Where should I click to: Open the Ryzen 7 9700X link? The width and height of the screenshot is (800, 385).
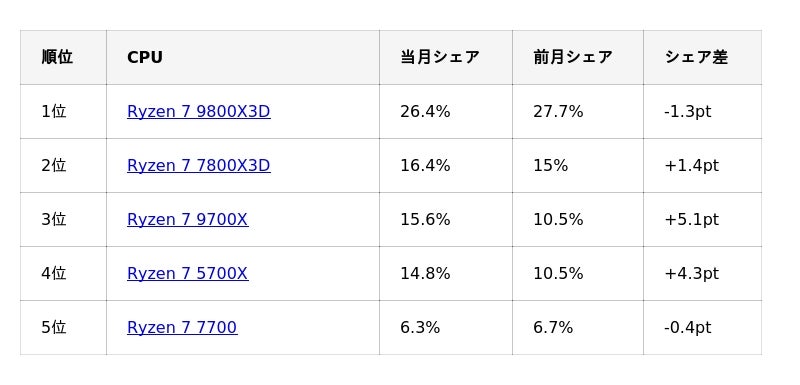coord(187,220)
